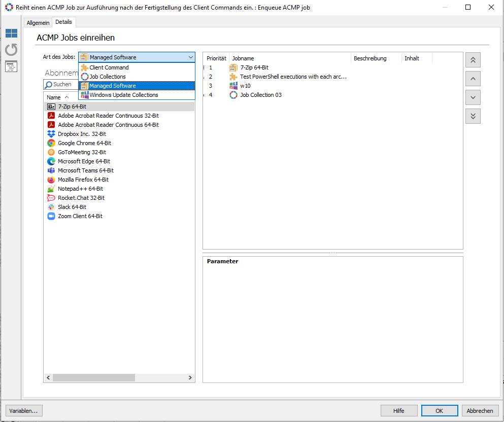Move job up one priority level
This screenshot has height=422, width=504.
point(473,79)
